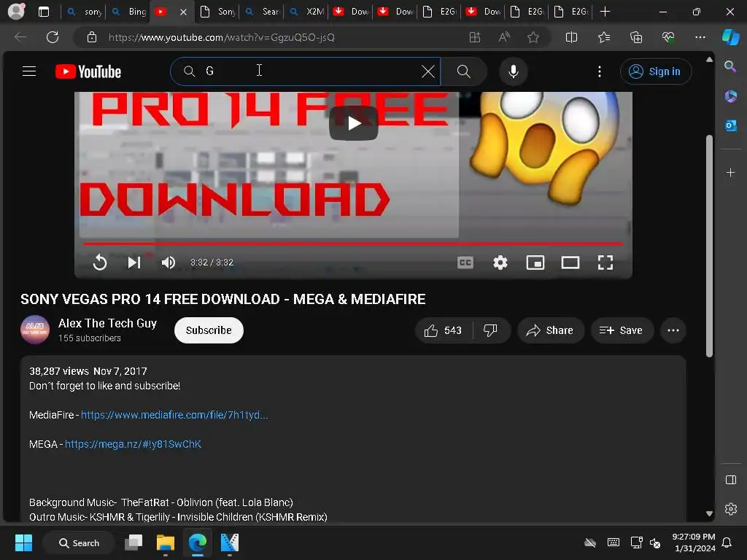Screen dimensions: 747x560
Task: Open File Explorer from taskbar
Action: point(166,542)
